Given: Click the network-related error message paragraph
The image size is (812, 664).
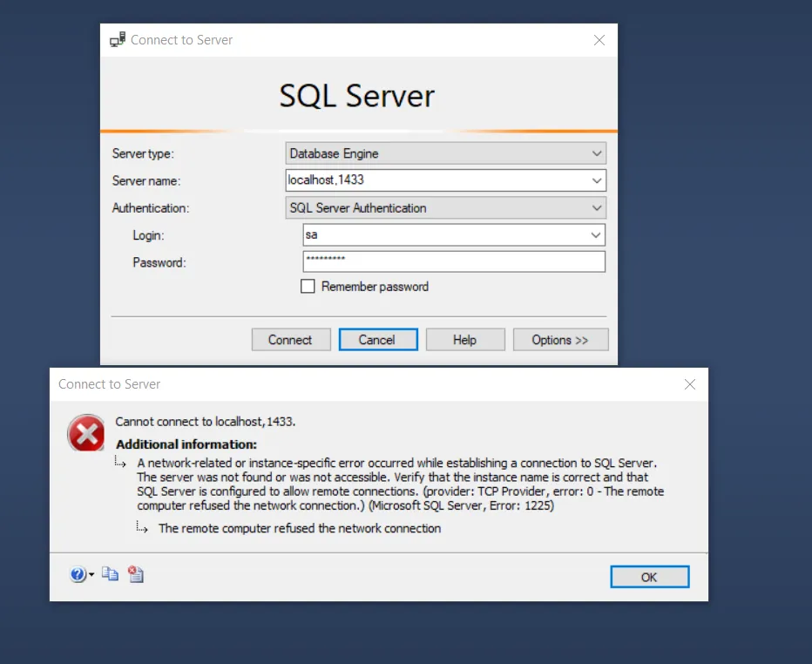Looking at the screenshot, I should (400, 484).
